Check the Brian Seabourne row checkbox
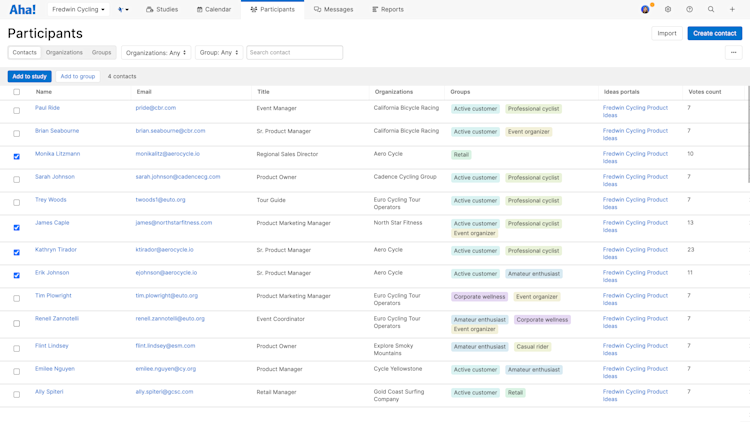Image resolution: width=750 pixels, height=422 pixels. (x=17, y=133)
